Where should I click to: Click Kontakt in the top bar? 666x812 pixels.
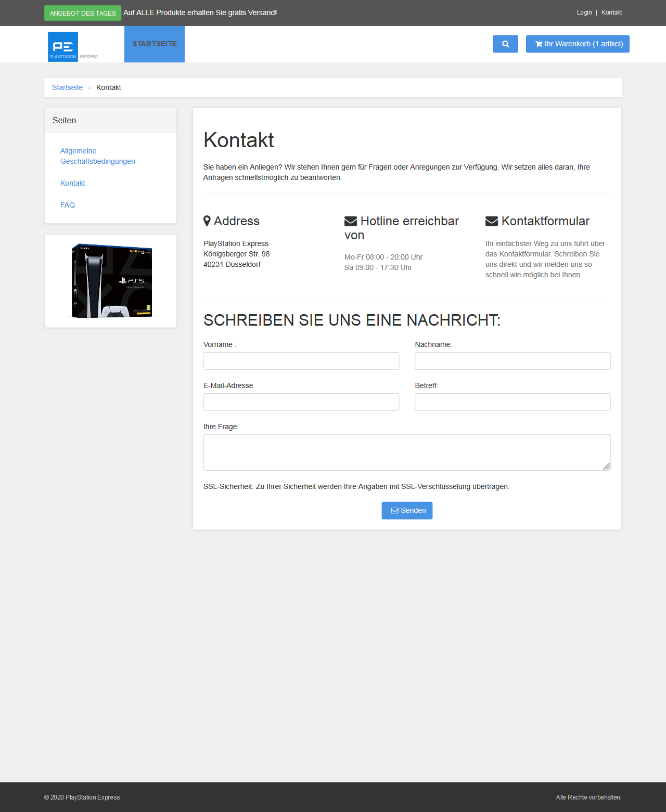click(611, 12)
